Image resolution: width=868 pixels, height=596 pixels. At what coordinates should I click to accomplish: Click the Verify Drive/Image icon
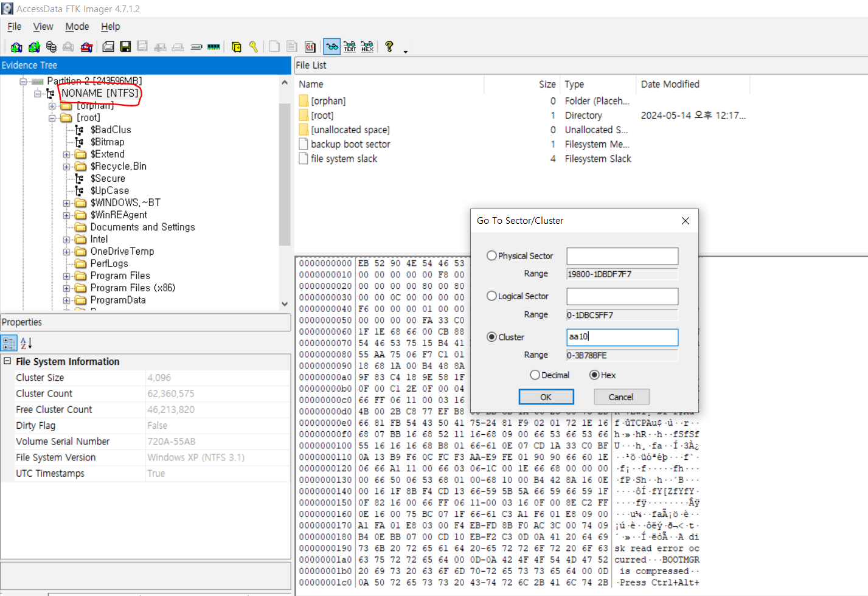click(196, 47)
